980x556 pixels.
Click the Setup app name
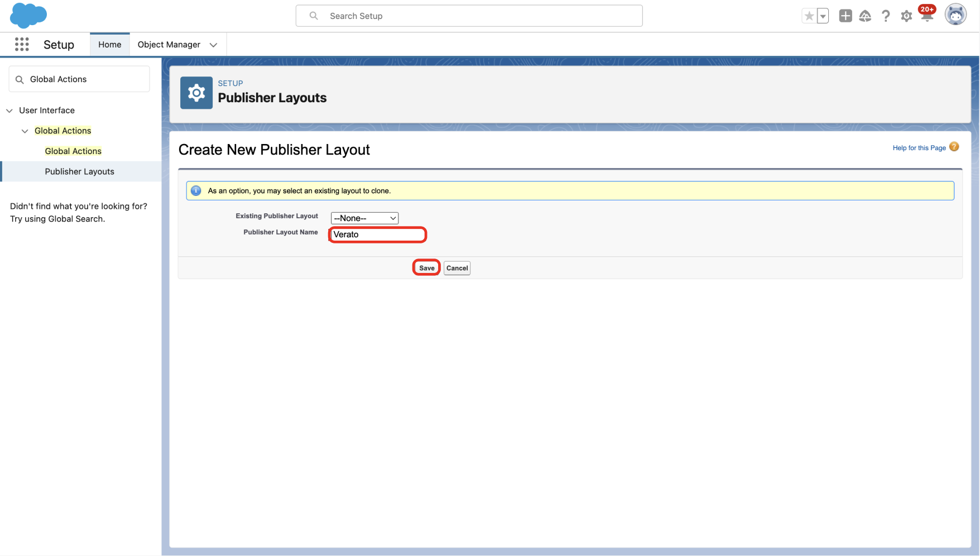[59, 45]
